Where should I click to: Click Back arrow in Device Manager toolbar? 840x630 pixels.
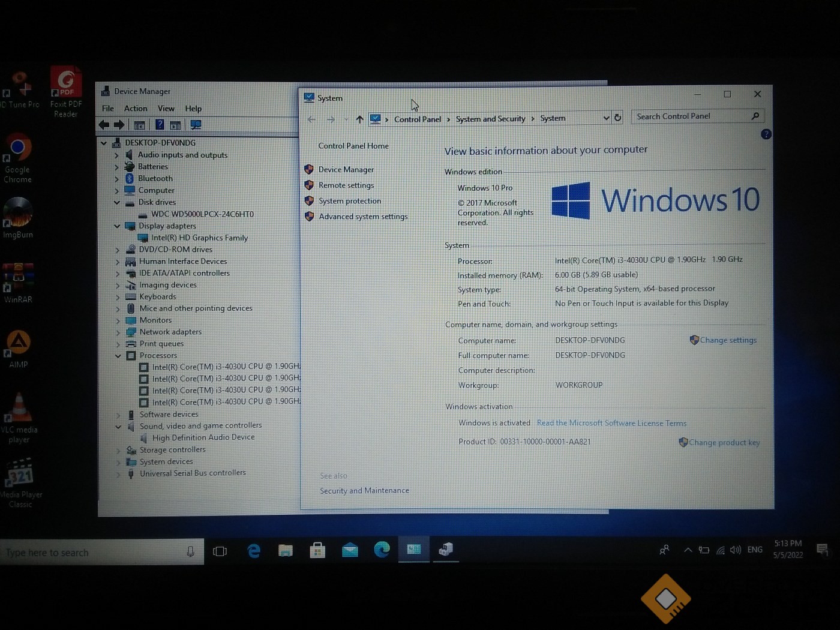click(104, 124)
